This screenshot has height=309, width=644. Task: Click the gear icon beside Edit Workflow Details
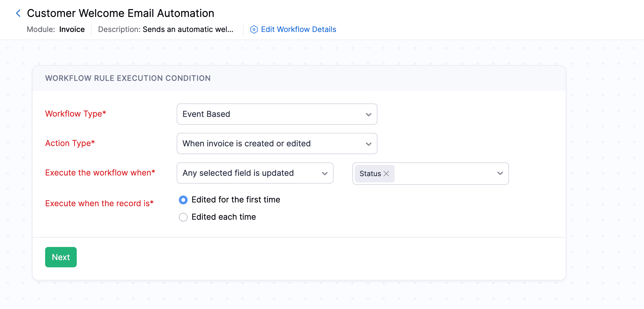point(254,29)
